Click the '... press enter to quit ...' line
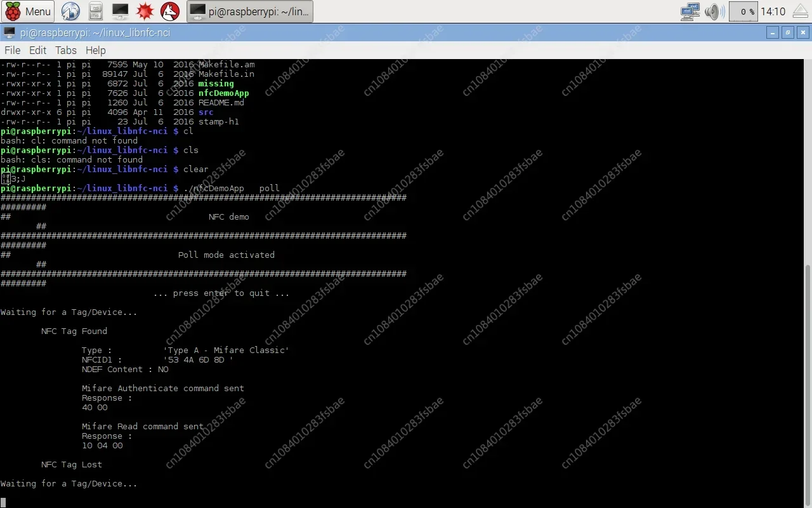Viewport: 812px width, 508px height. pos(221,293)
